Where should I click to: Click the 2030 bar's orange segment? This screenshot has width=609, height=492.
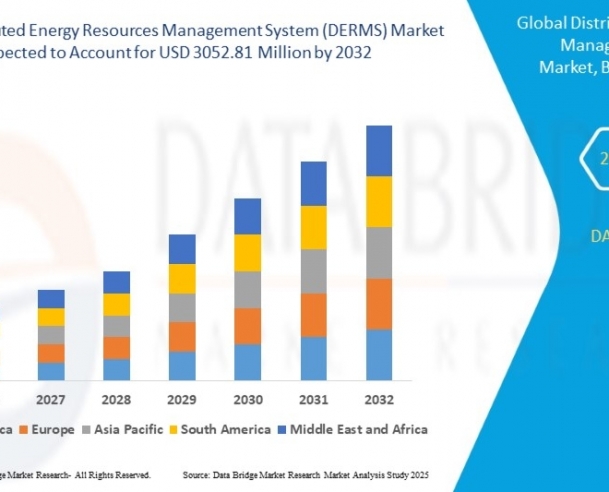pyautogui.click(x=248, y=326)
